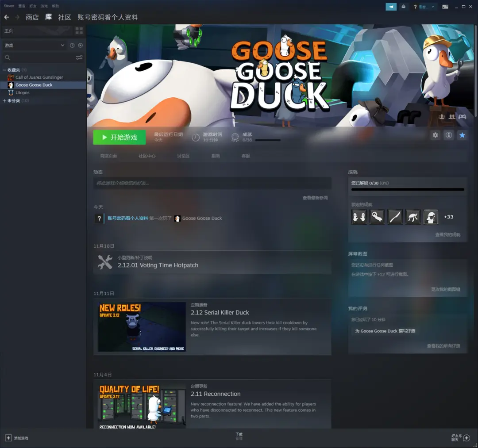Open the 商店页面 game link
478x448 pixels.
pyautogui.click(x=109, y=156)
